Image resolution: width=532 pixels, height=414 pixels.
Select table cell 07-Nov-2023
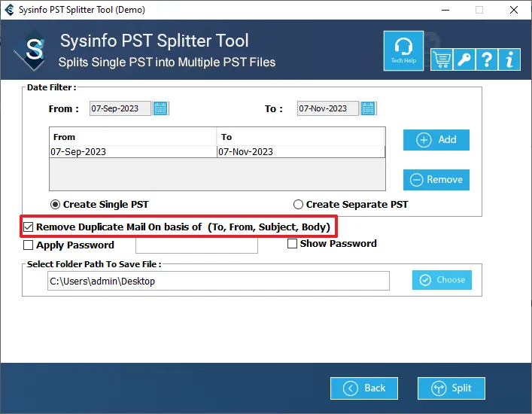pos(301,152)
